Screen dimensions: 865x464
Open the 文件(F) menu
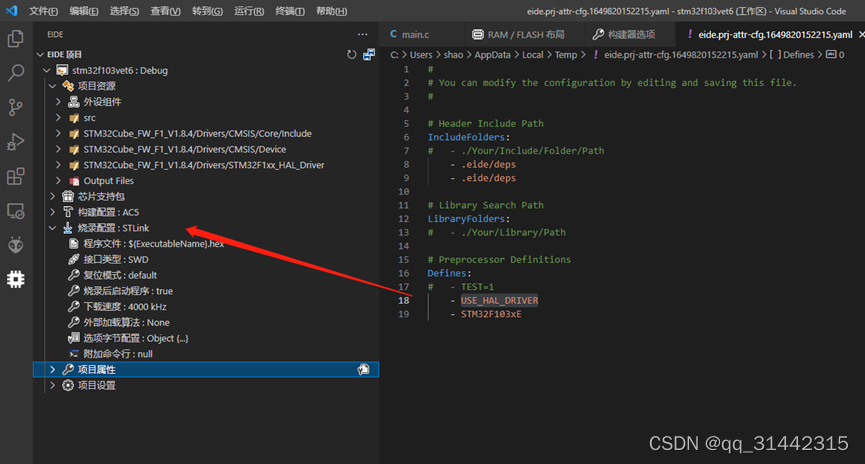[44, 11]
